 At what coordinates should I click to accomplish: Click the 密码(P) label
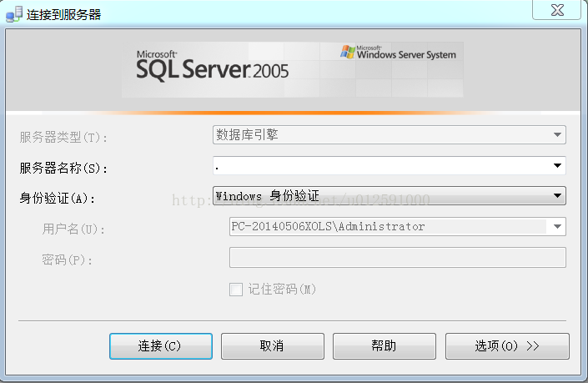pyautogui.click(x=67, y=260)
